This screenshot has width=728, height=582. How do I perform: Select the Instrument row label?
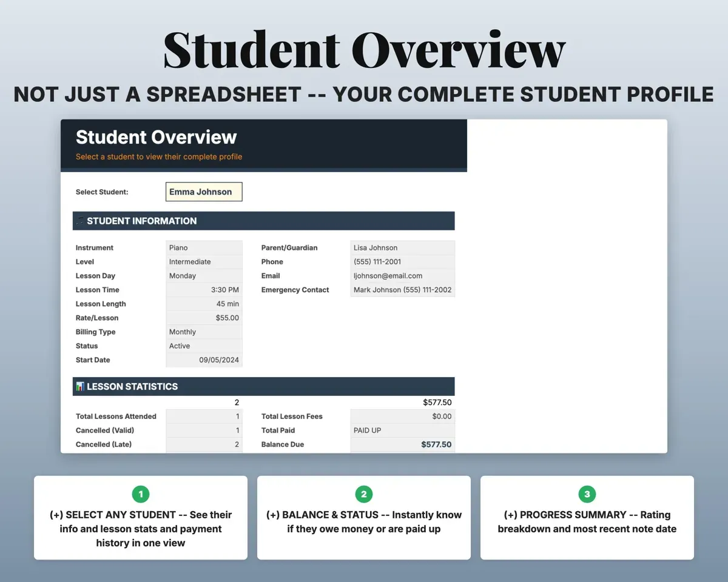[x=95, y=248]
